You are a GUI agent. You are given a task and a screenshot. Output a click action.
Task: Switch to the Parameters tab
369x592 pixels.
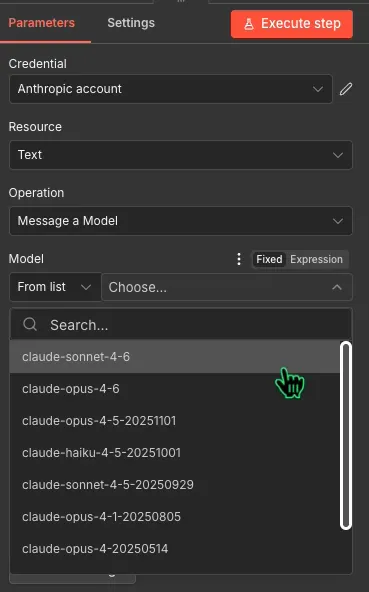pos(42,23)
